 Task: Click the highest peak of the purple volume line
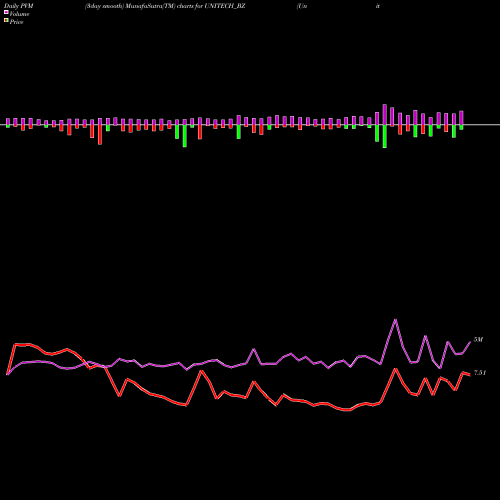coord(395,320)
